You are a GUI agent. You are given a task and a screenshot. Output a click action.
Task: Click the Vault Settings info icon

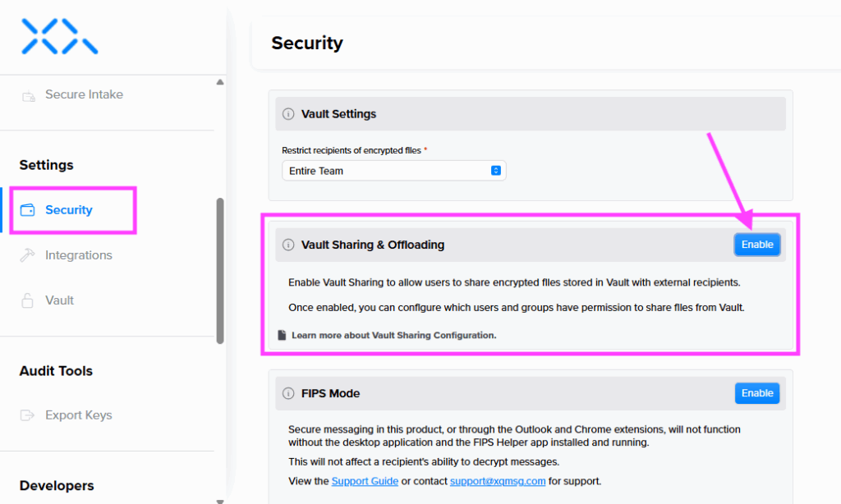coord(288,114)
